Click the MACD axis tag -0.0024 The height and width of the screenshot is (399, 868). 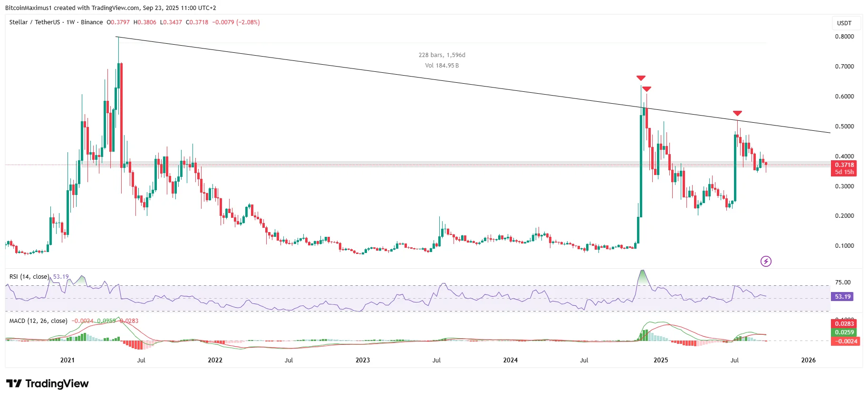pos(846,341)
